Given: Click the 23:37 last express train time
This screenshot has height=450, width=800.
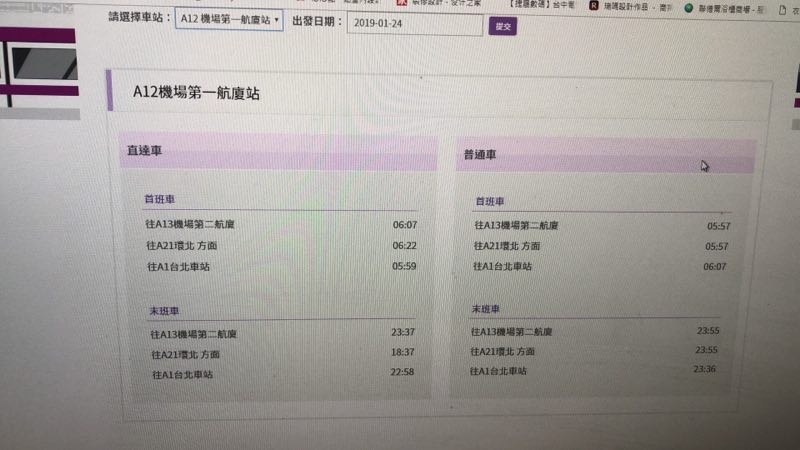Looking at the screenshot, I should pos(402,333).
